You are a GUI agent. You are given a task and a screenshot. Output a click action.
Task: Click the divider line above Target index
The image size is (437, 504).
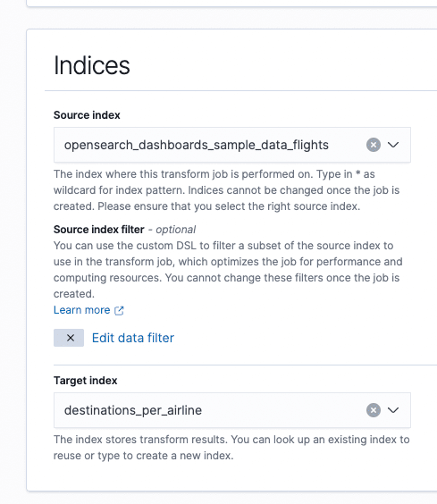pyautogui.click(x=245, y=365)
